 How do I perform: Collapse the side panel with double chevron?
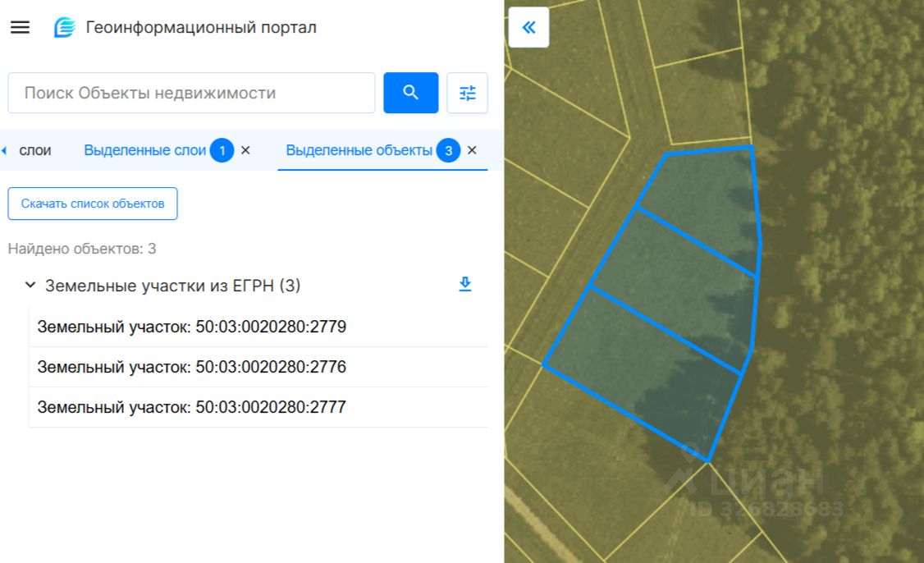coord(528,27)
